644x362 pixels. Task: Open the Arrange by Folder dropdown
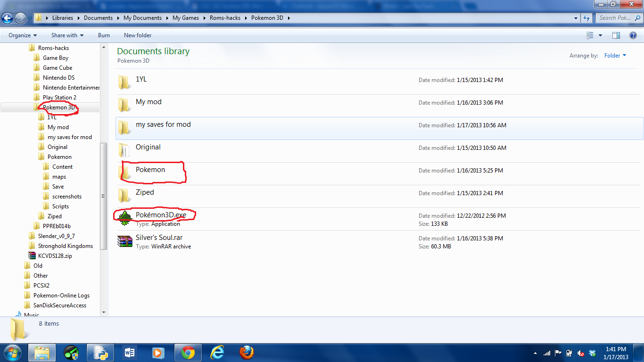(x=615, y=56)
